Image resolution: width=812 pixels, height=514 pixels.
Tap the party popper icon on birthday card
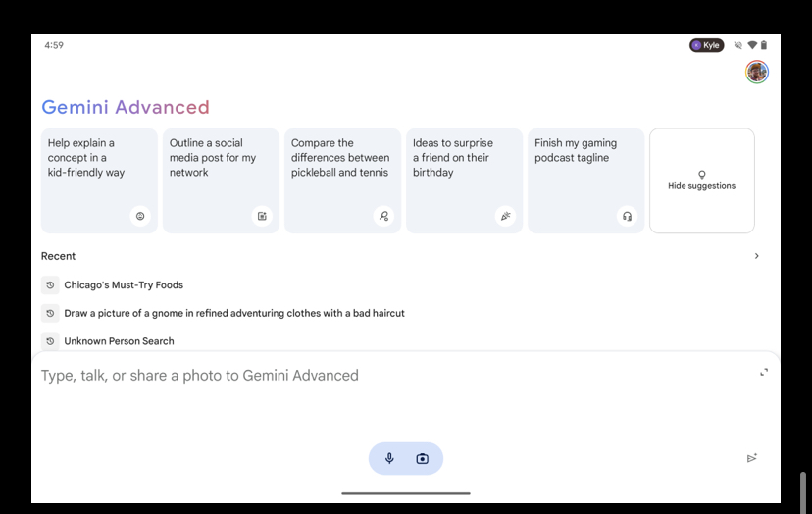tap(505, 216)
